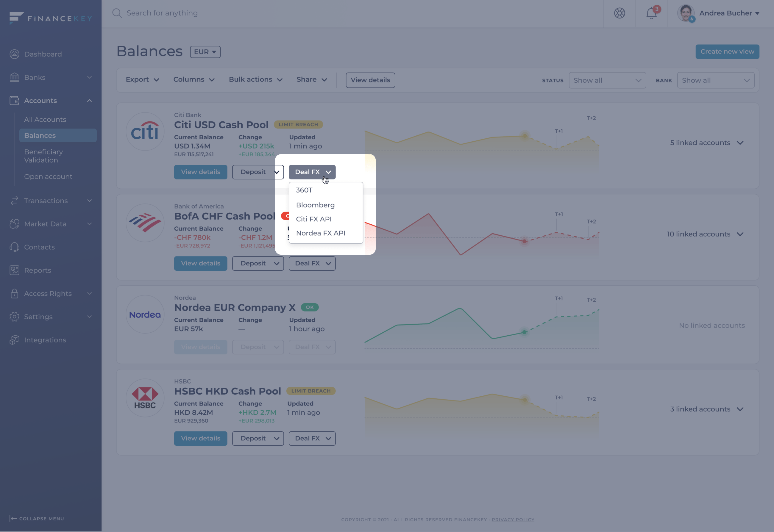Open the Status Show all filter
The width and height of the screenshot is (774, 532).
click(x=607, y=80)
